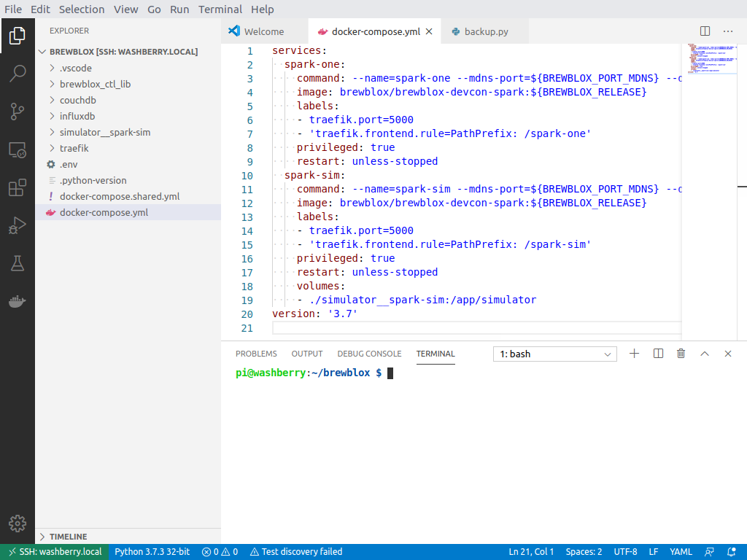Open the Run and Debug icon
747x560 pixels.
click(18, 226)
